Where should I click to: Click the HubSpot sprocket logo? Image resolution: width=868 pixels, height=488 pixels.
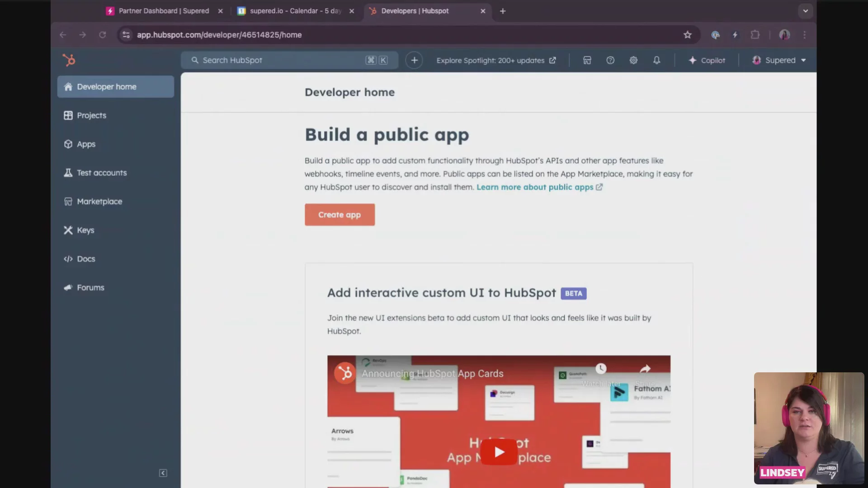click(69, 60)
